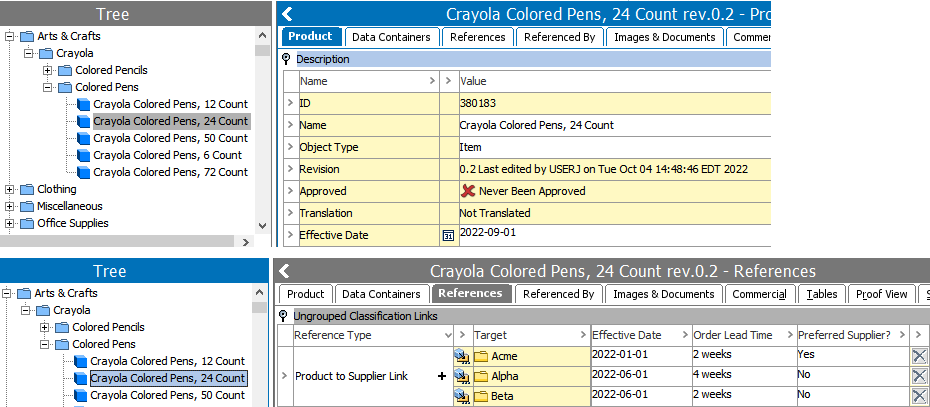The width and height of the screenshot is (930, 407).
Task: Click the arrow on Preferred Supplier? column header
Action: [903, 335]
